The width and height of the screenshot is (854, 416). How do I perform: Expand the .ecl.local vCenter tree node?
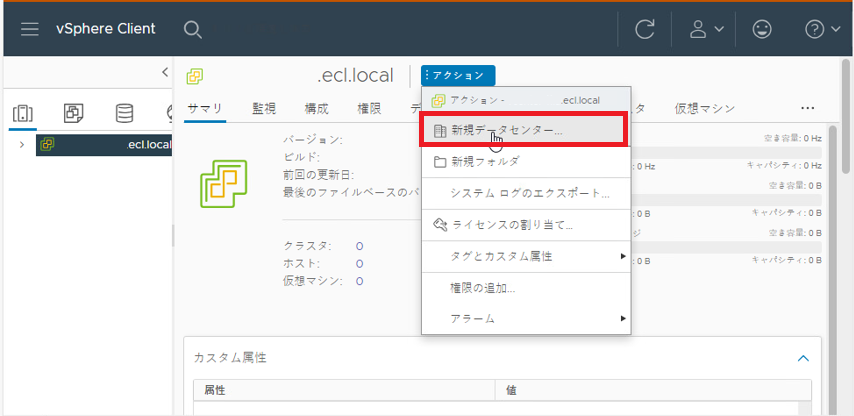tap(22, 145)
